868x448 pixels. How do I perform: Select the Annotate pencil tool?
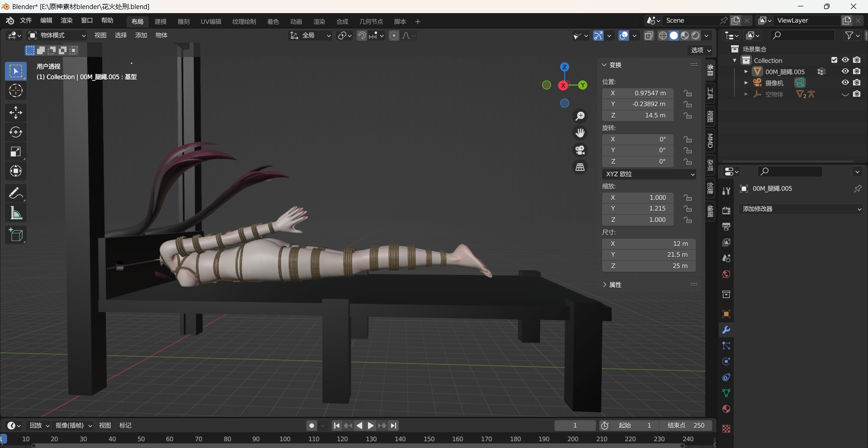coord(16,193)
